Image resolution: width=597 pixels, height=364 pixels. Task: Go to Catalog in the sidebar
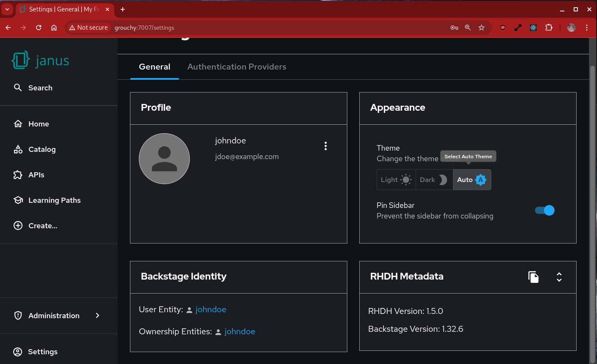coord(42,149)
